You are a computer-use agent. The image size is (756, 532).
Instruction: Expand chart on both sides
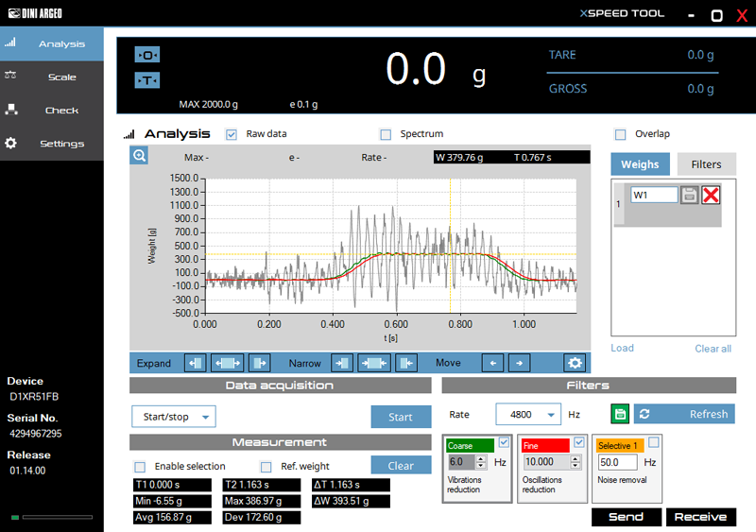pyautogui.click(x=227, y=363)
